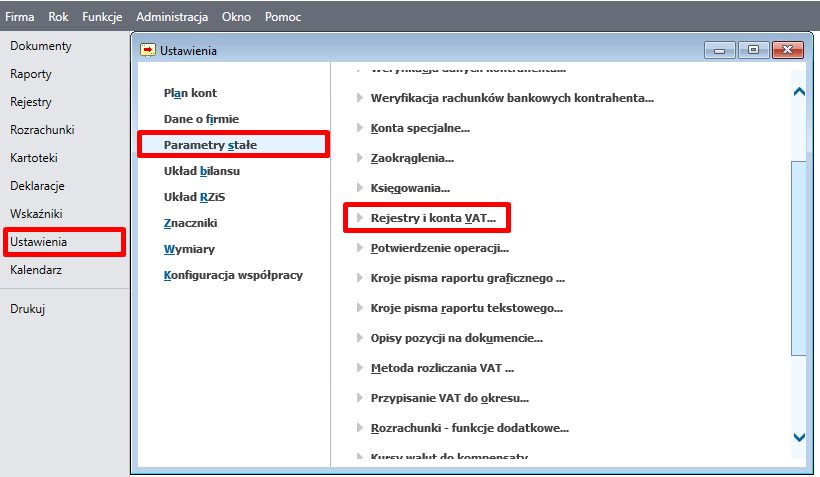Click arrow beside Rejestry i konta VAT

pyautogui.click(x=359, y=217)
